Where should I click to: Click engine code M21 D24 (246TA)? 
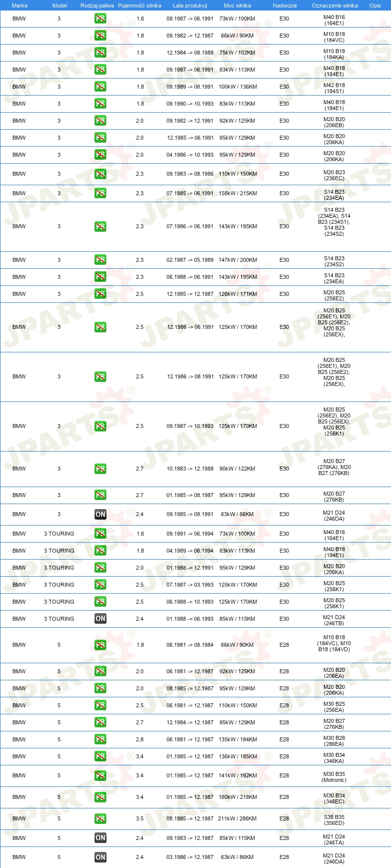[x=334, y=839]
